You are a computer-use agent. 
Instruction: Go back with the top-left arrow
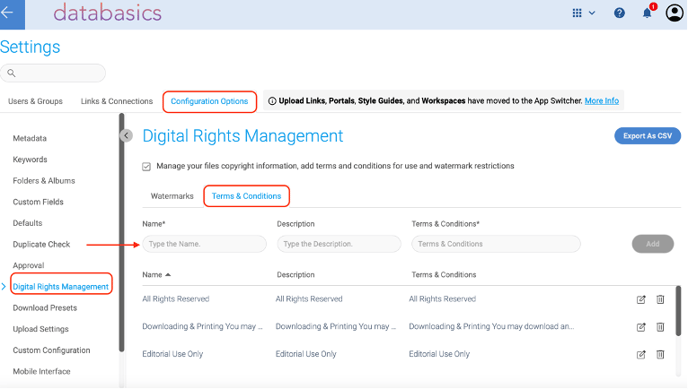[9, 13]
